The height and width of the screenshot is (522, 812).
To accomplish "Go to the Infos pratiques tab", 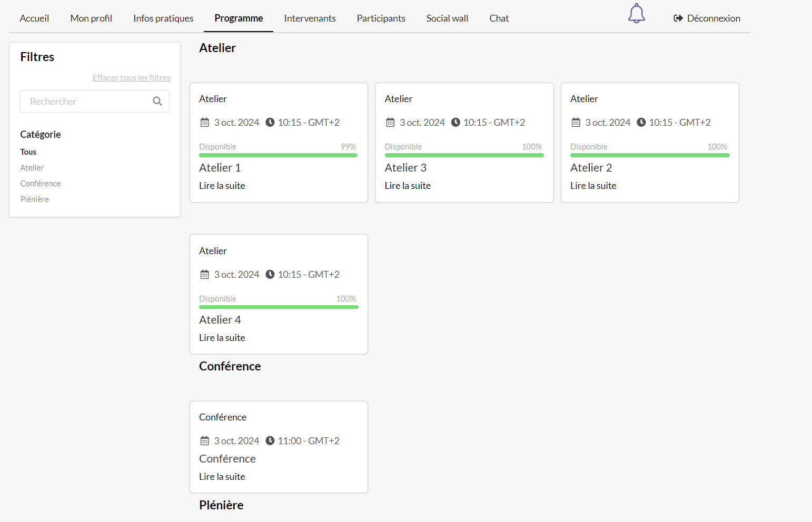I will pyautogui.click(x=163, y=18).
